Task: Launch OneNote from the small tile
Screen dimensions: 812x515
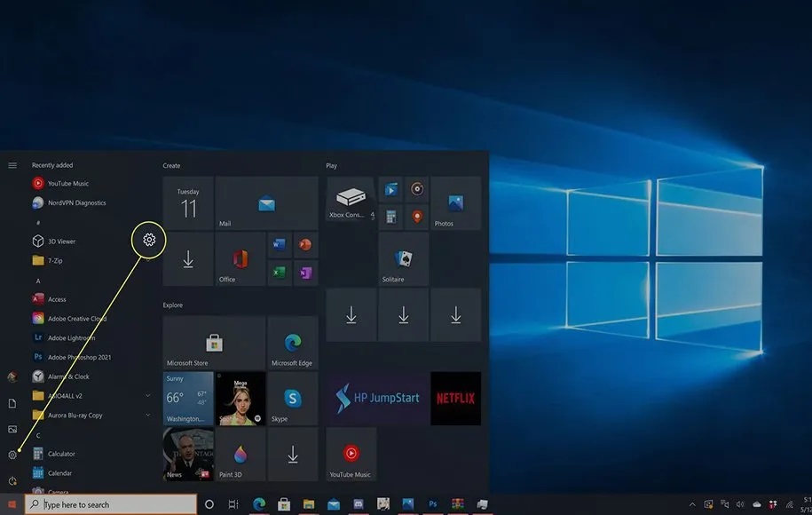Action: click(305, 273)
